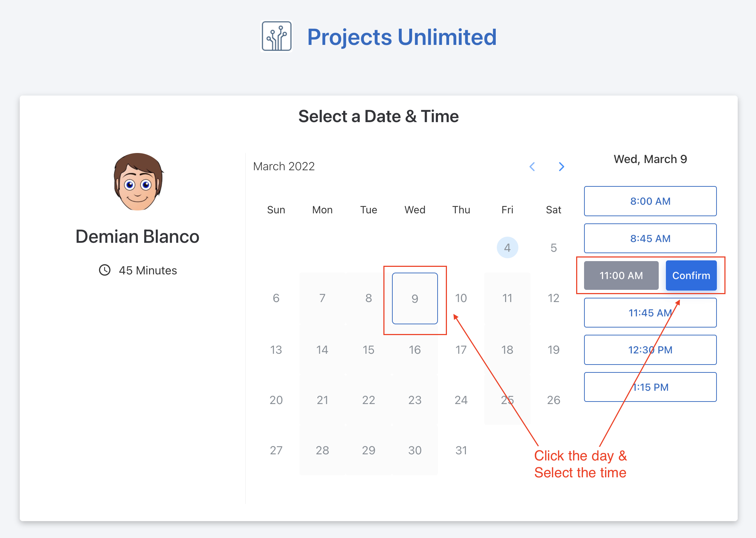Click Demian Blanco's avatar picture

coord(138,182)
